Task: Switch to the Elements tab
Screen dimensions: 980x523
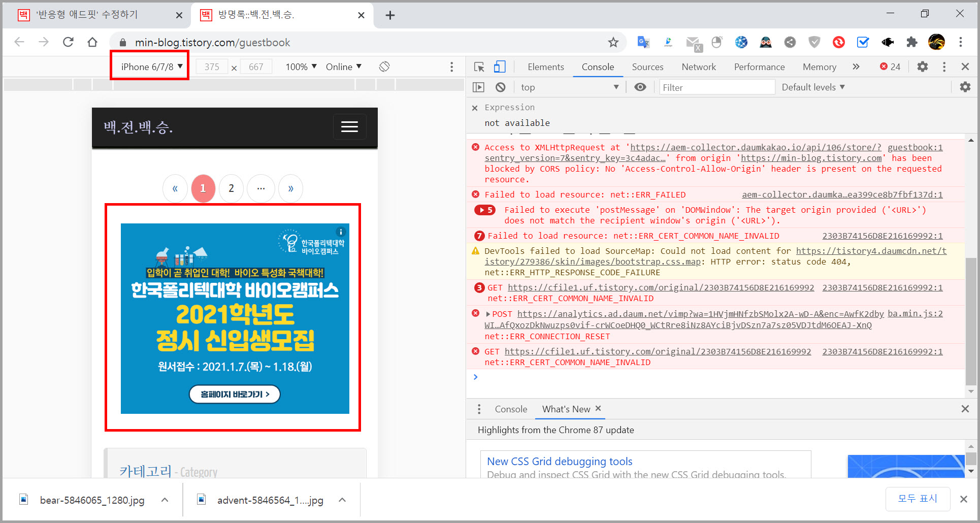Action: click(x=546, y=67)
